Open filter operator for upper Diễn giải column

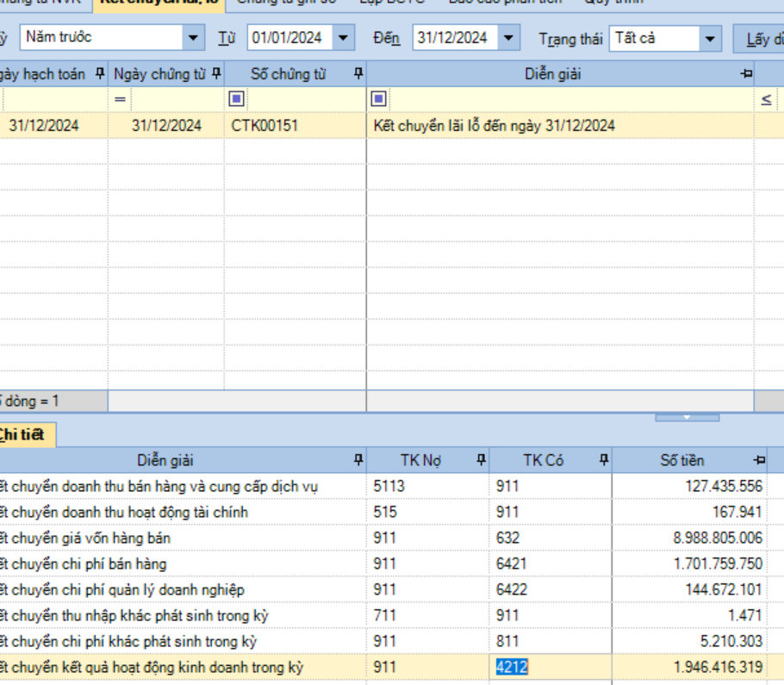[378, 100]
